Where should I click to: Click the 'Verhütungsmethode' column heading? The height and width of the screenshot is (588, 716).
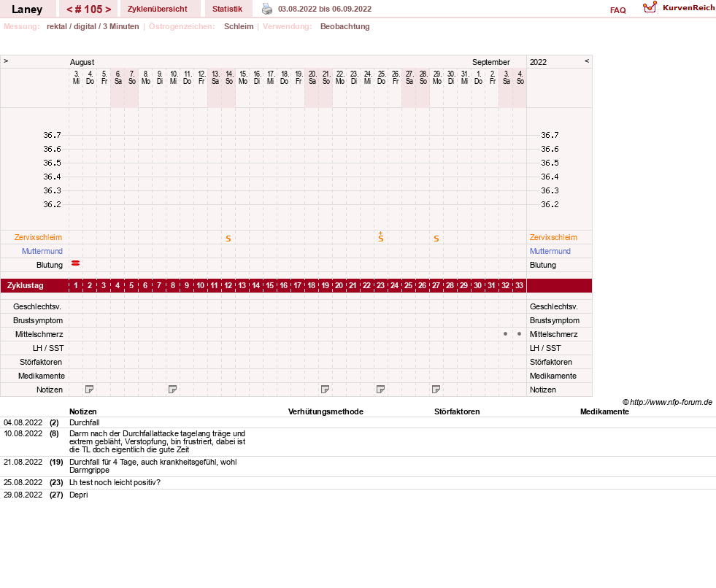pyautogui.click(x=326, y=411)
